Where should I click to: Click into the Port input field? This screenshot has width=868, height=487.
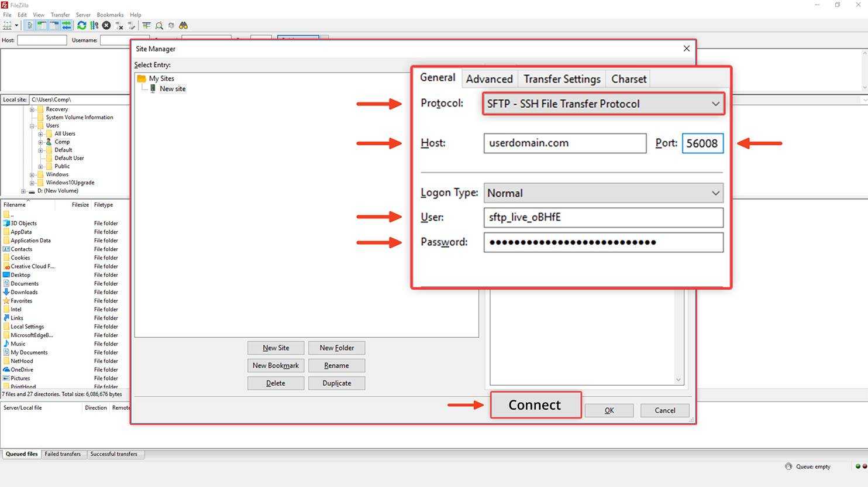(x=702, y=143)
